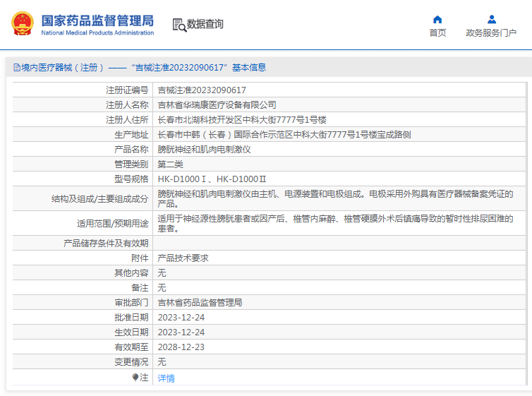Click the 结构及组成/主要组成成分 label
The width and height of the screenshot is (532, 396).
click(x=100, y=199)
